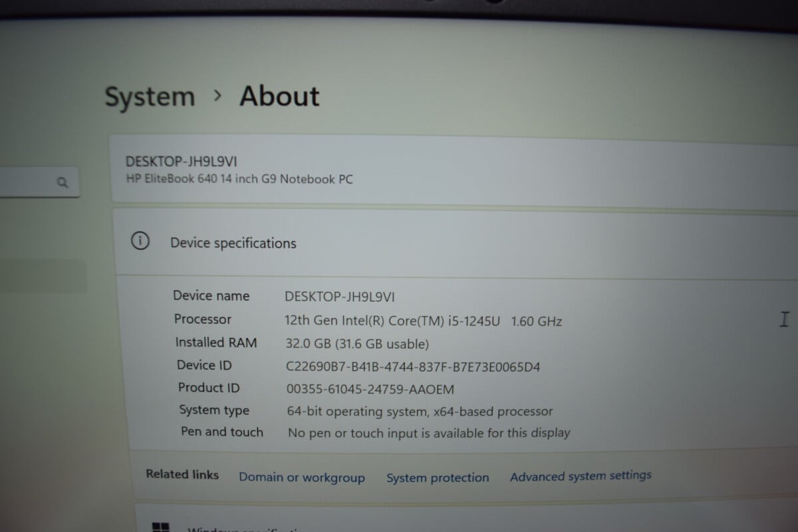Click the Installed RAM label
The height and width of the screenshot is (532, 798).
[216, 342]
